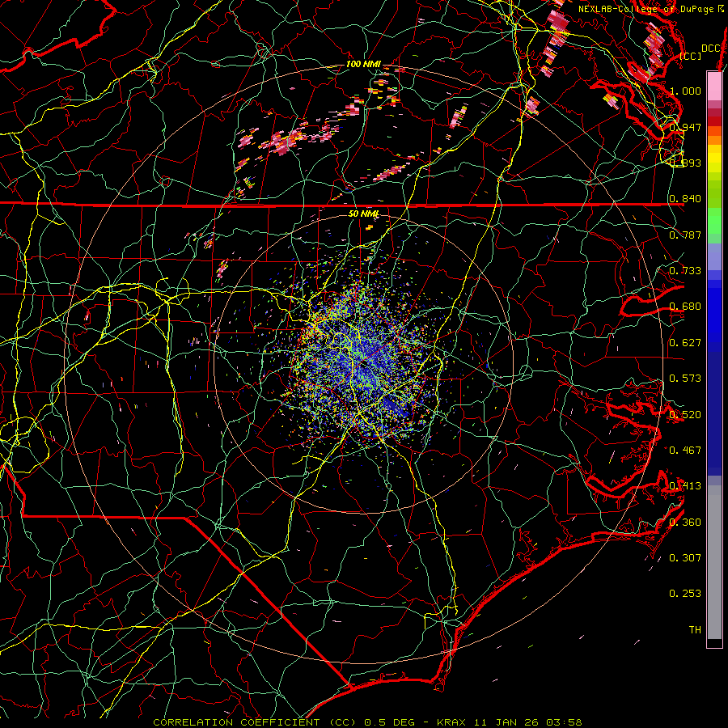This screenshot has width=728, height=728.
Task: Click the dense blue echo cluster at radar center
Action: pos(363,363)
